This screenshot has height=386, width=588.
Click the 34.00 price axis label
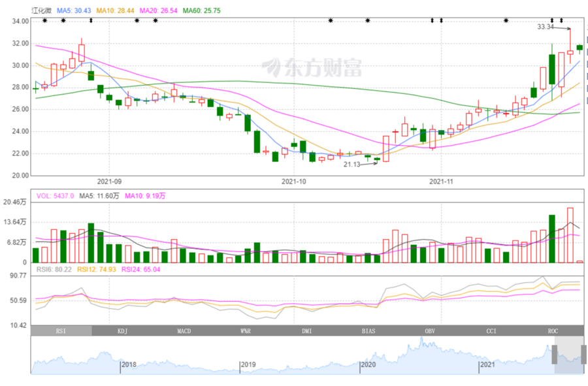pos(20,22)
